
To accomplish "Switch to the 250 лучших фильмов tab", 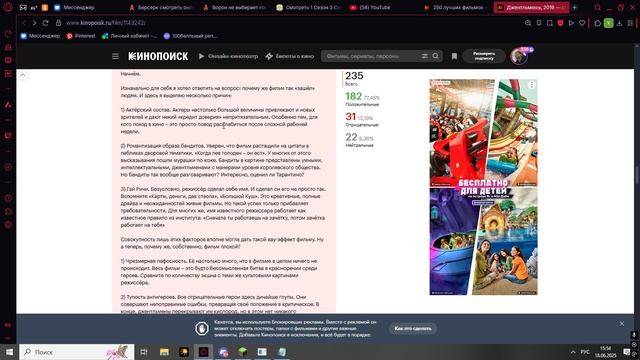I will [x=455, y=7].
